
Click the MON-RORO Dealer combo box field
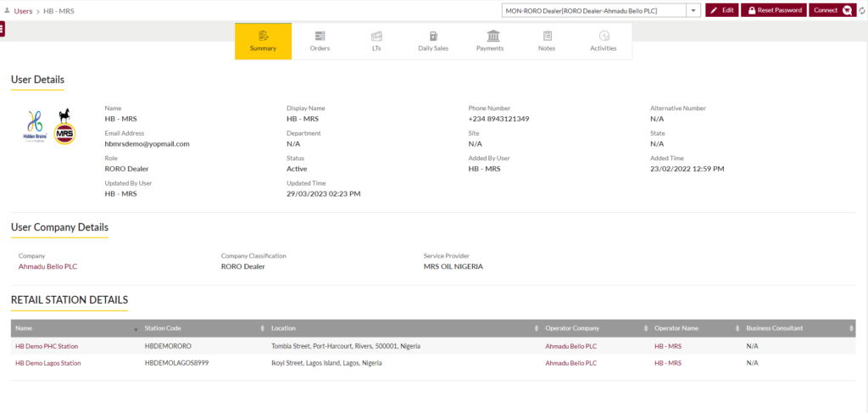coord(594,10)
